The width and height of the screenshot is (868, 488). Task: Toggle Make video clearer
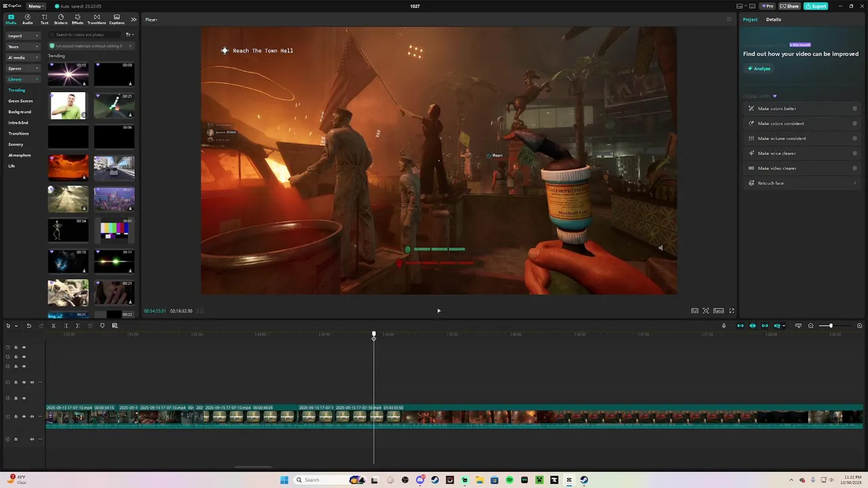pyautogui.click(x=854, y=168)
